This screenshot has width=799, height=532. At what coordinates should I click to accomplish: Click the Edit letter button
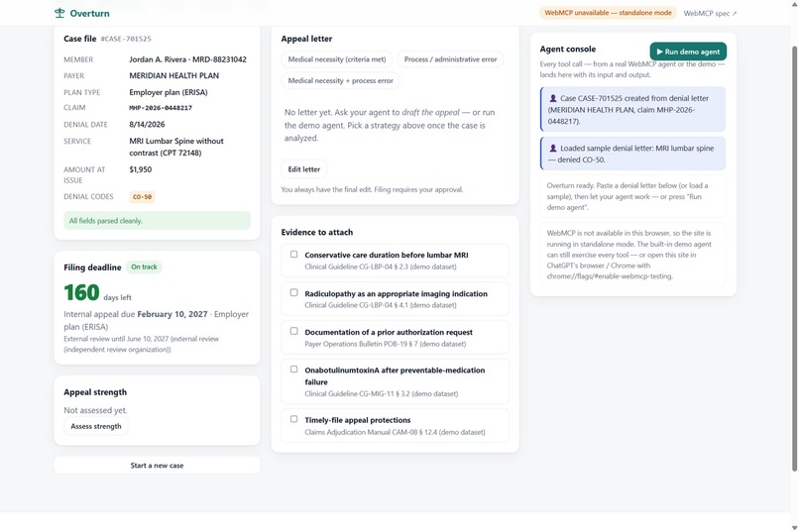point(304,169)
